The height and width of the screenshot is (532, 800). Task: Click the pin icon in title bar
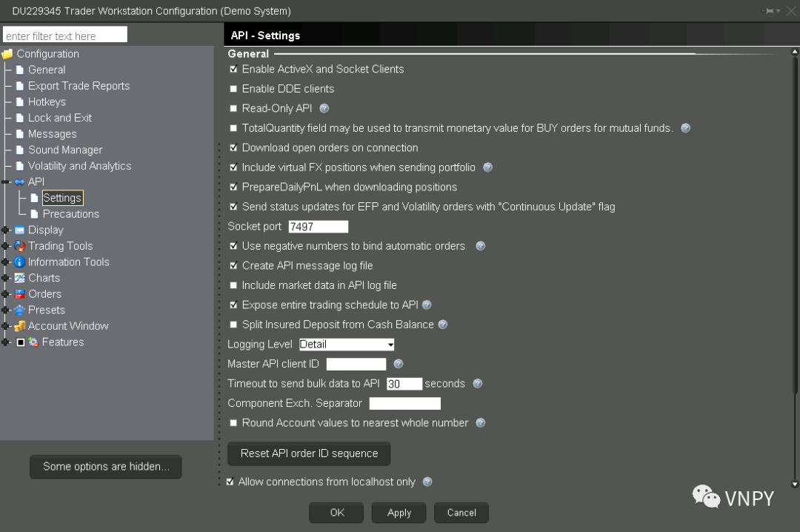[x=770, y=10]
